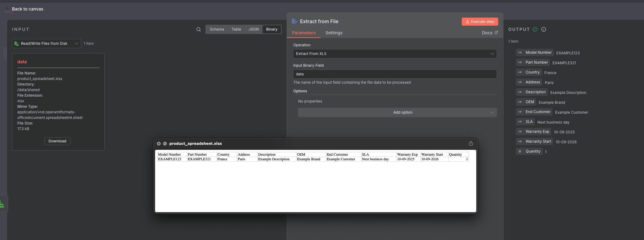Click the Extract from File node icon
The height and width of the screenshot is (240, 644).
tap(294, 21)
